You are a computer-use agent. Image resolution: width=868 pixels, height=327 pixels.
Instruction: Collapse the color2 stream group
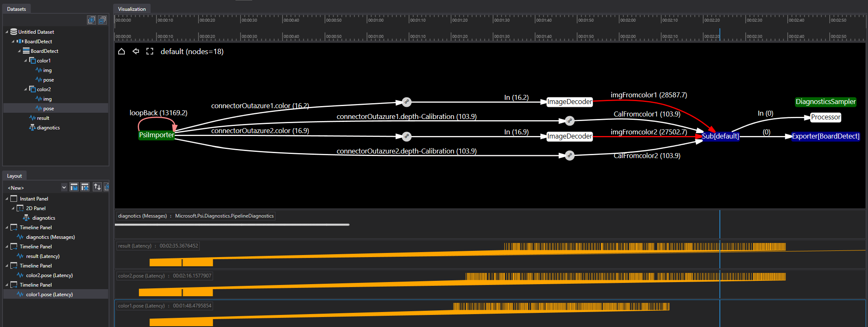(25, 89)
